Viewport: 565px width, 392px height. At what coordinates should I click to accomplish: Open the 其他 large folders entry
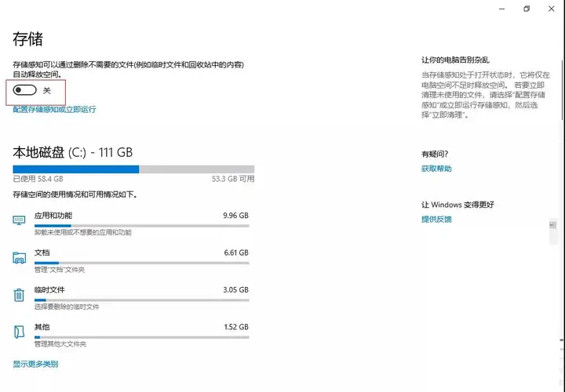(131, 335)
